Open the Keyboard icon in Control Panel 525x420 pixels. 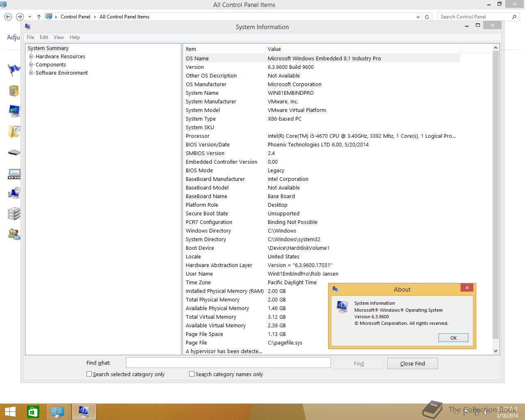tap(14, 153)
